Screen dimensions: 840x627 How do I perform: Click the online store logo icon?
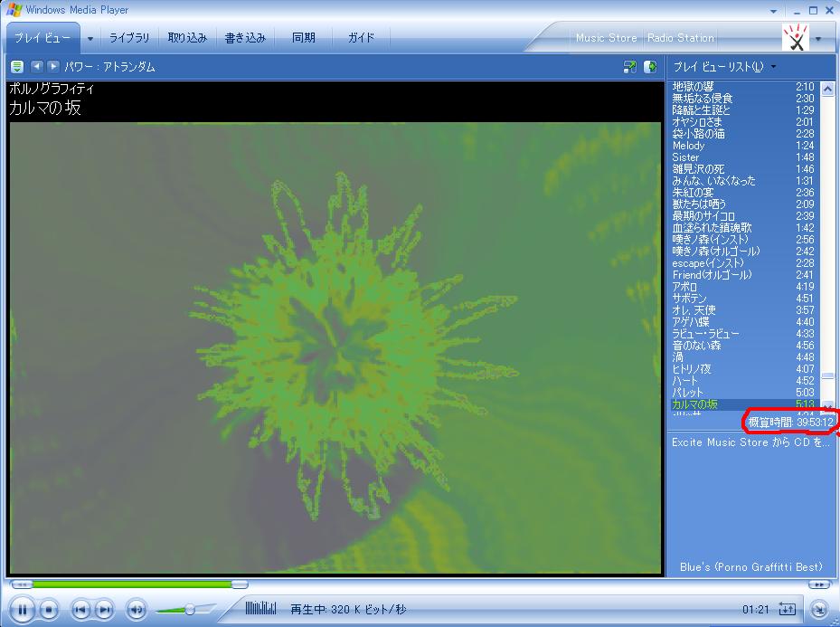pyautogui.click(x=796, y=37)
